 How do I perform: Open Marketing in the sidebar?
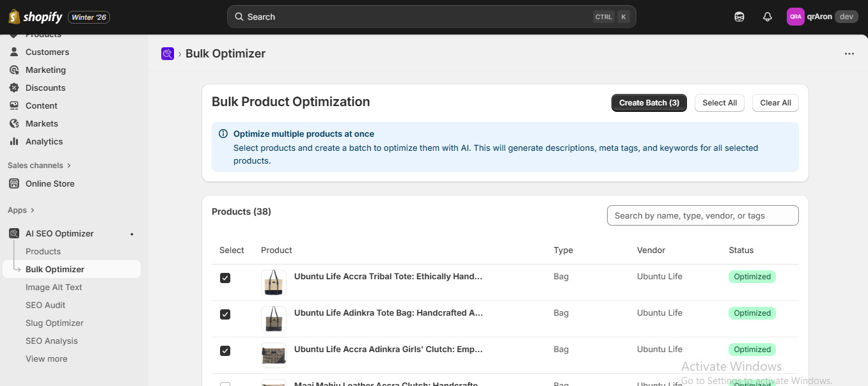point(45,70)
